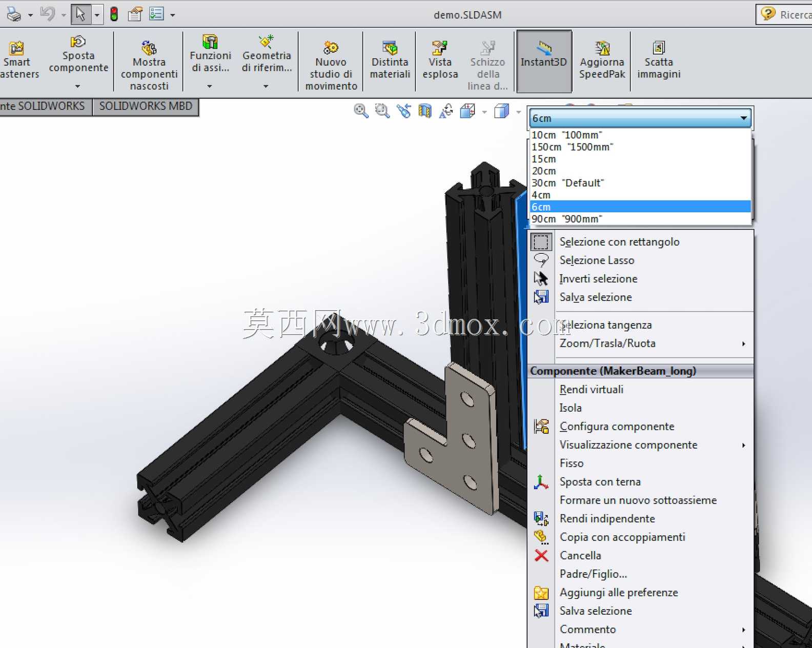Enable Selezione Lasso mode
The image size is (812, 648).
(x=597, y=260)
